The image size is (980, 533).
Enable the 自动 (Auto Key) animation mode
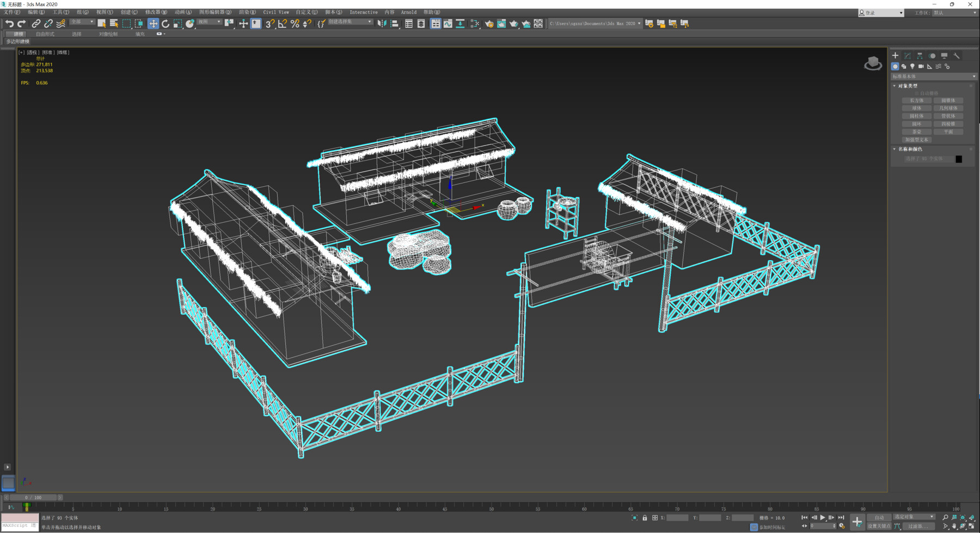(x=879, y=517)
